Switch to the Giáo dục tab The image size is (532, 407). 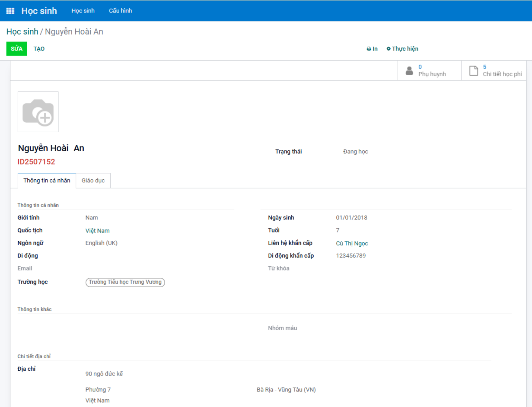coord(93,181)
